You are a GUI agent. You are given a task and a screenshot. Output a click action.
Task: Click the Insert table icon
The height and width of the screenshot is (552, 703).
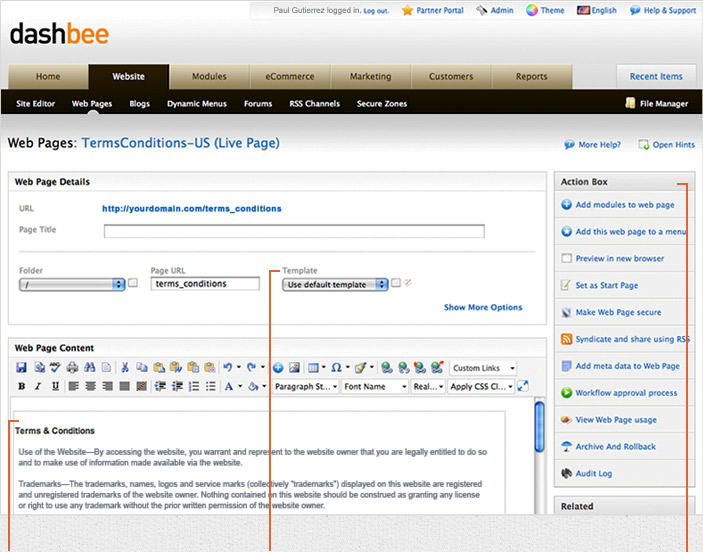(x=313, y=368)
